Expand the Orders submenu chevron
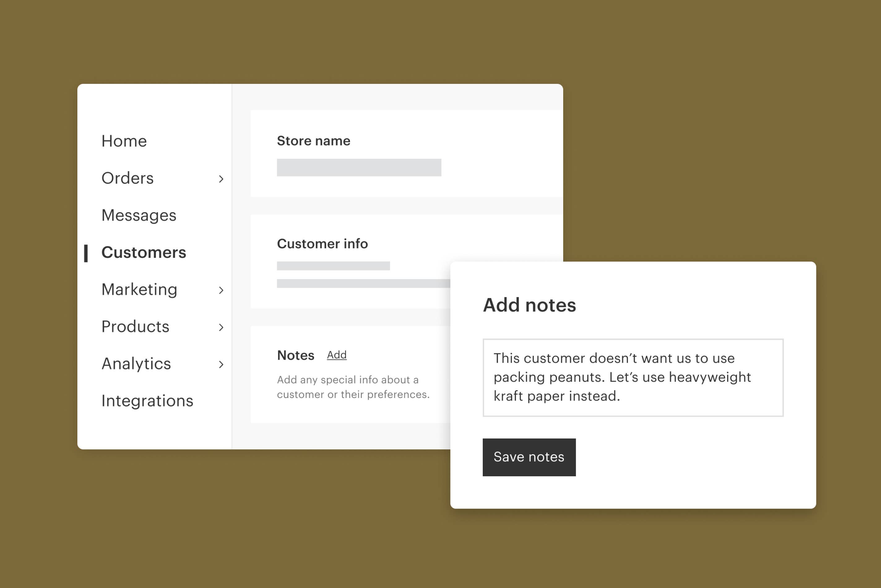This screenshot has height=588, width=881. [221, 179]
